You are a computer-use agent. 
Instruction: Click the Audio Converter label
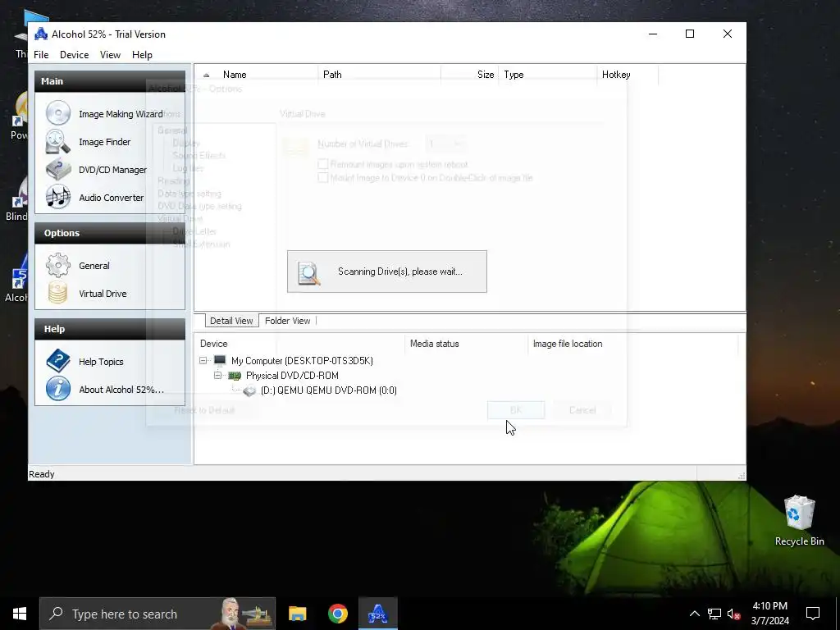111,197
